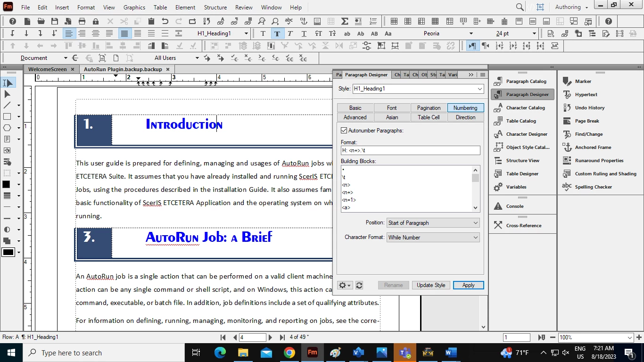Click the pen color swatch at bottom of tools

pos(8,252)
